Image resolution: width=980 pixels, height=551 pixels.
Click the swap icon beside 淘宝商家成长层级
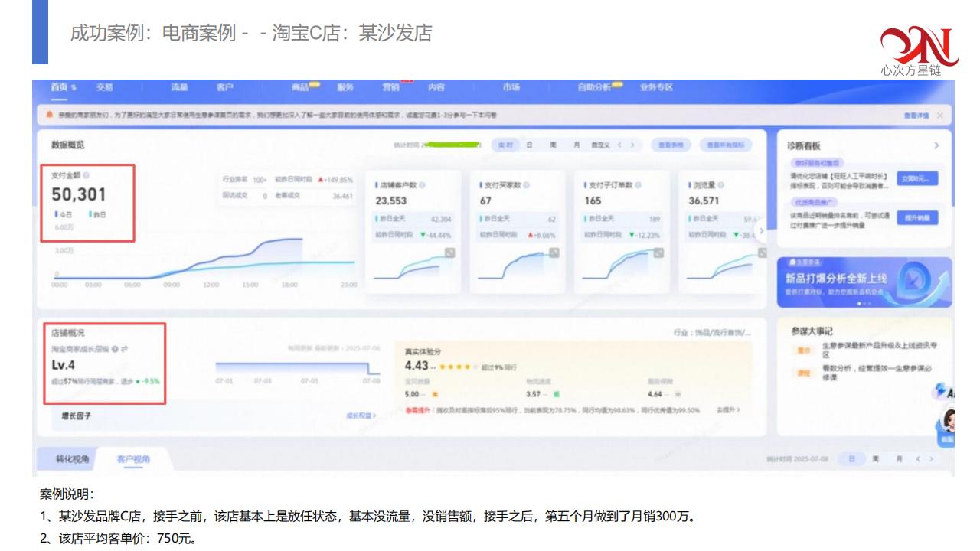(x=124, y=349)
